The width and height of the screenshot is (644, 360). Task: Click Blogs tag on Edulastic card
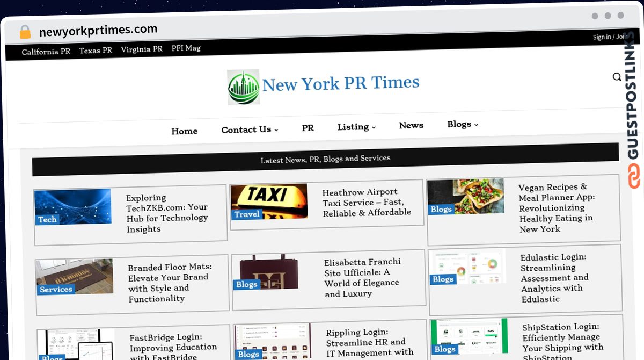click(443, 279)
